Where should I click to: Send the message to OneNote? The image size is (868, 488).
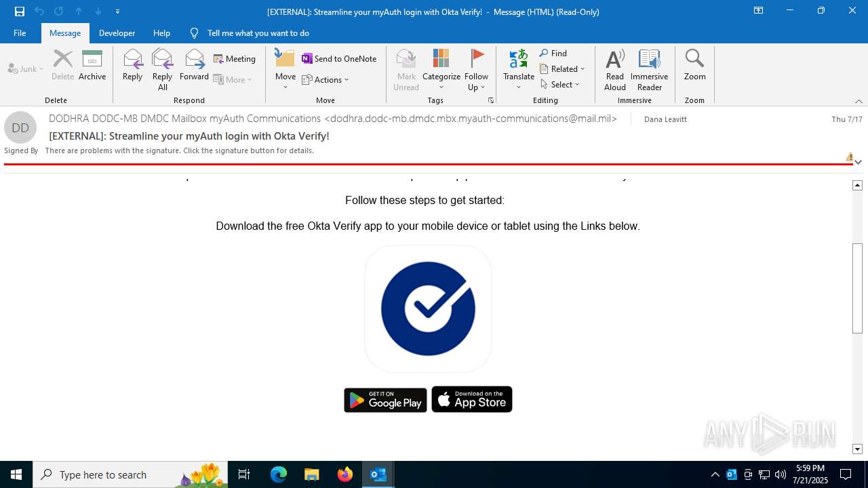pos(339,59)
